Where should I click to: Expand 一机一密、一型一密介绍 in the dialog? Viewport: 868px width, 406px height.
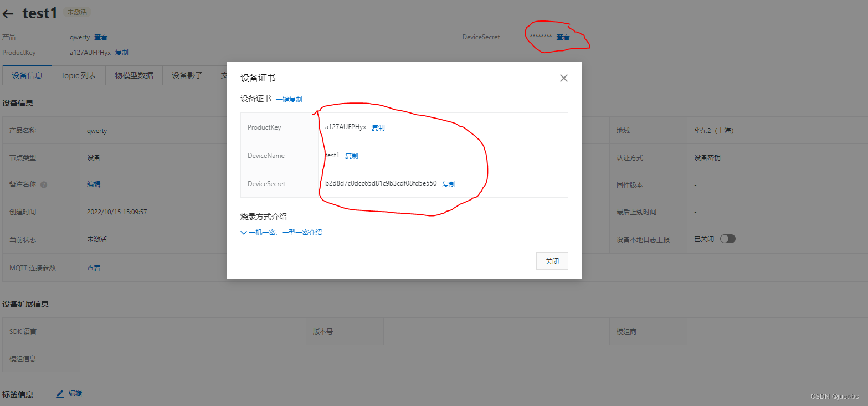286,232
